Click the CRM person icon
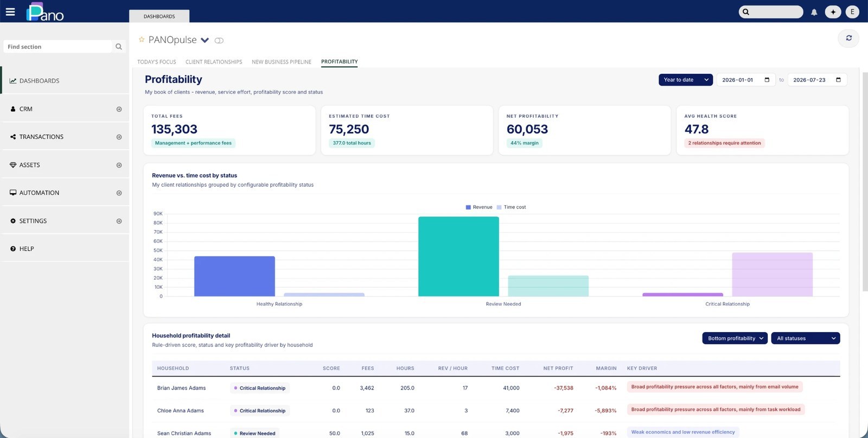The height and width of the screenshot is (438, 868). point(13,109)
